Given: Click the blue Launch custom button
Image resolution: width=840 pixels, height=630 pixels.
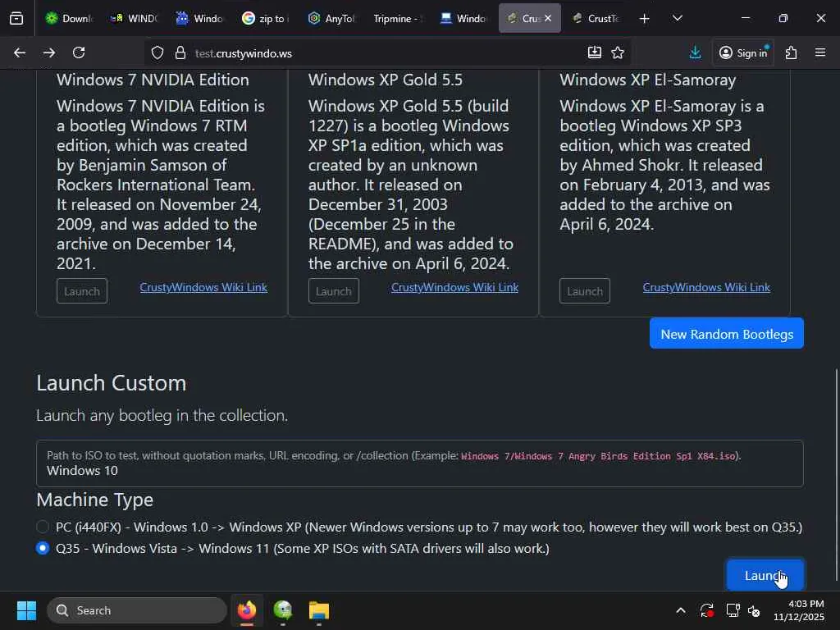Looking at the screenshot, I should click(x=765, y=575).
